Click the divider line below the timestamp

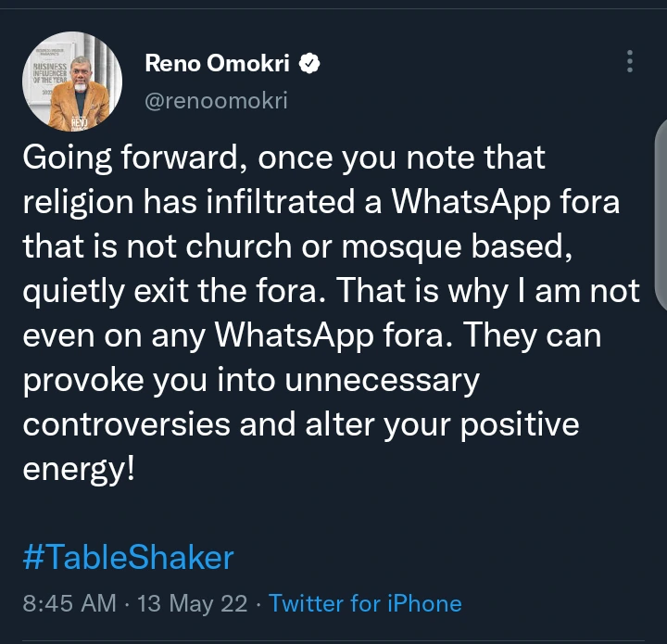pyautogui.click(x=333, y=641)
